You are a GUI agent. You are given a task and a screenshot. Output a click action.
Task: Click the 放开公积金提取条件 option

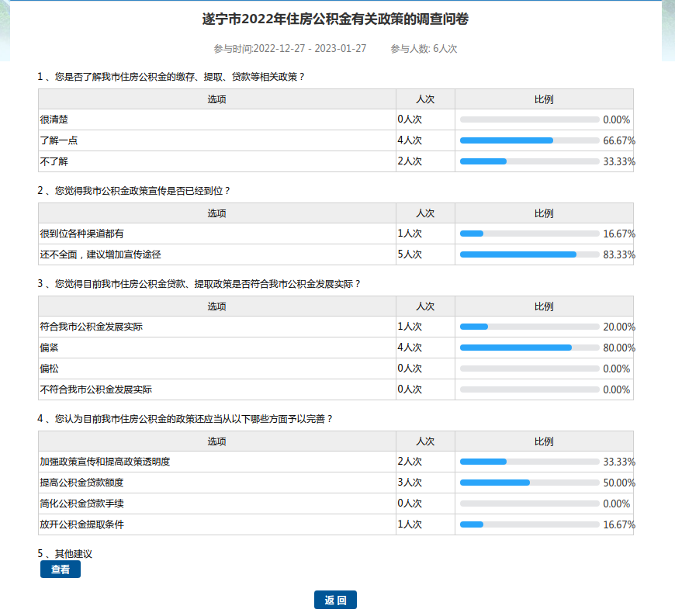[82, 524]
